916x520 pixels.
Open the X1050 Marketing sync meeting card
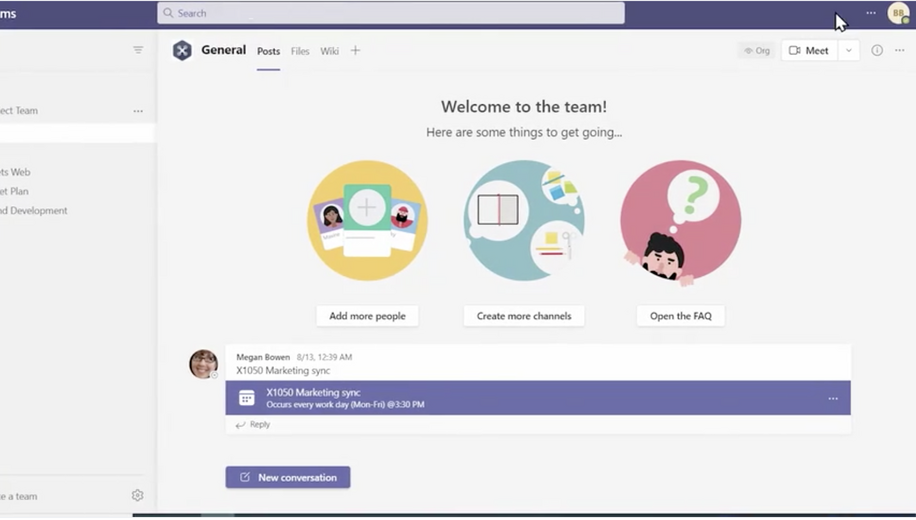537,398
